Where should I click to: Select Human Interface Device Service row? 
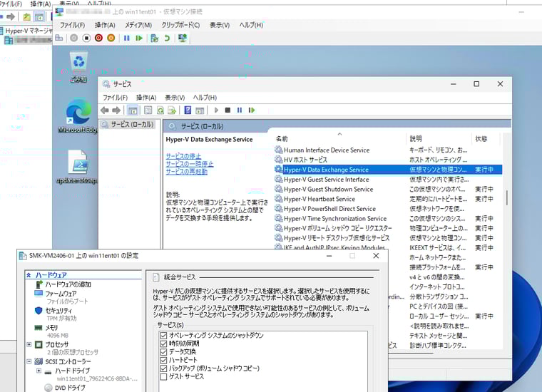point(388,150)
